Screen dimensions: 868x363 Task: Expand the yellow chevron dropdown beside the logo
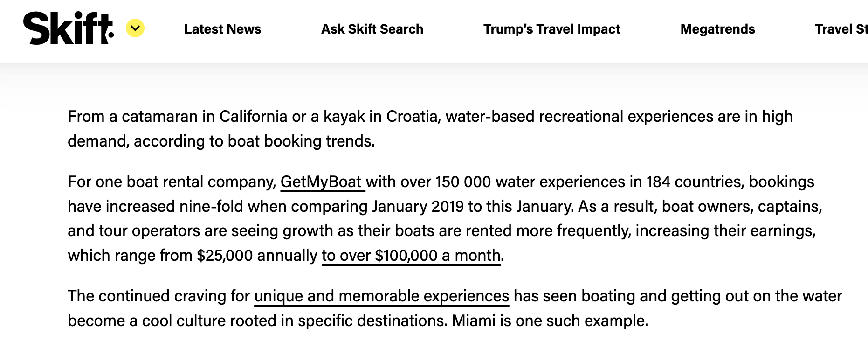click(135, 28)
